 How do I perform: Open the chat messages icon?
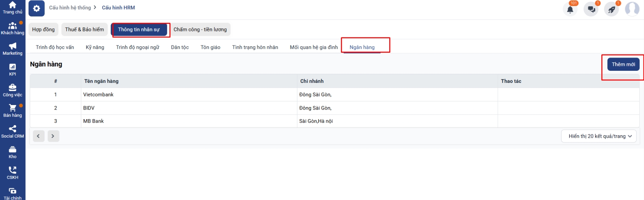coord(591,9)
